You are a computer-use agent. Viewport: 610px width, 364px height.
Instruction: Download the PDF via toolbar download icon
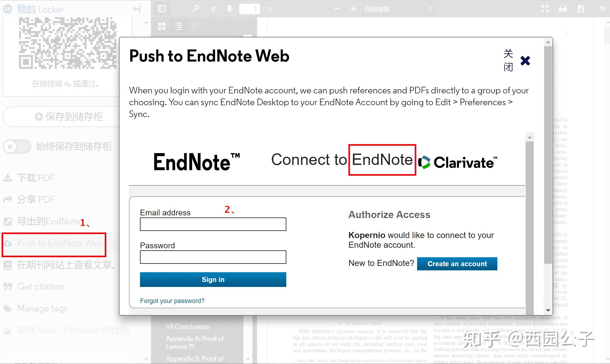pos(581,9)
